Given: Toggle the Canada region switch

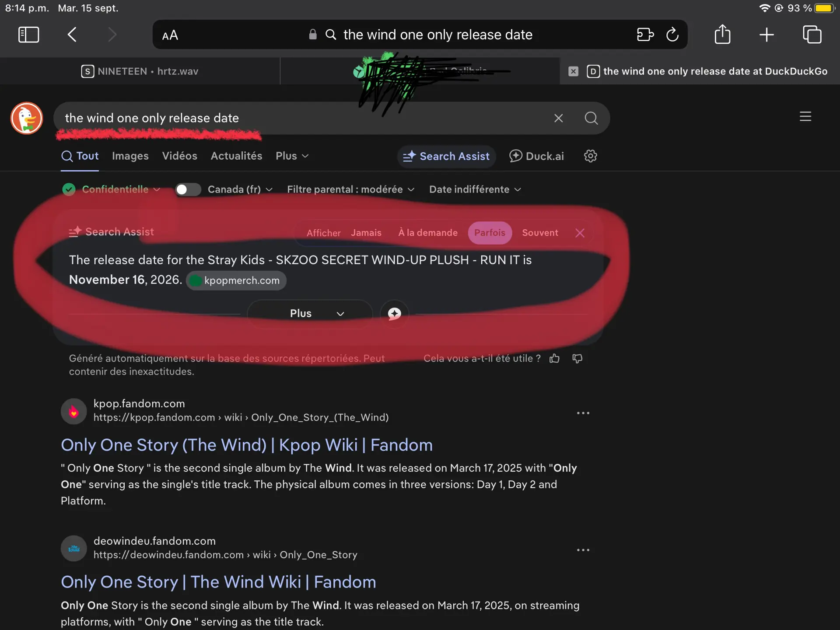Looking at the screenshot, I should [x=188, y=189].
